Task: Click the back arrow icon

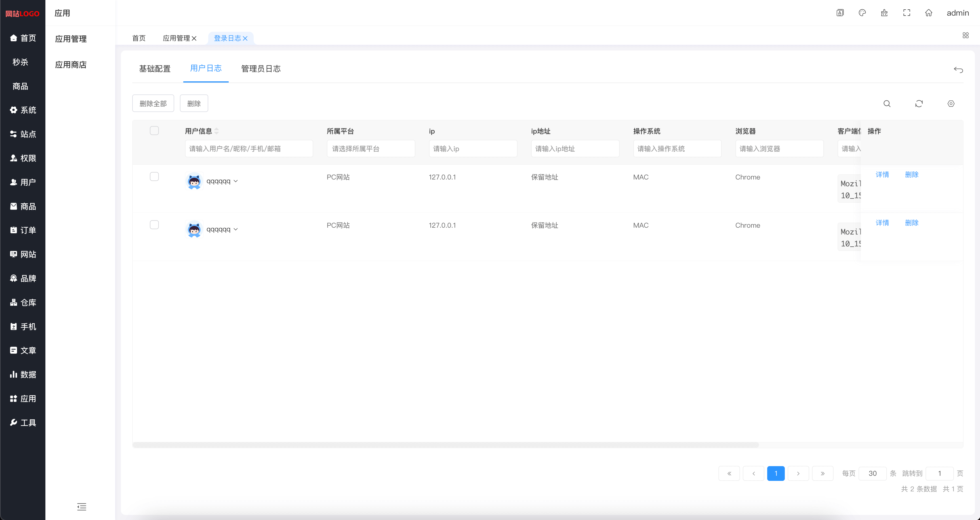Action: click(958, 69)
